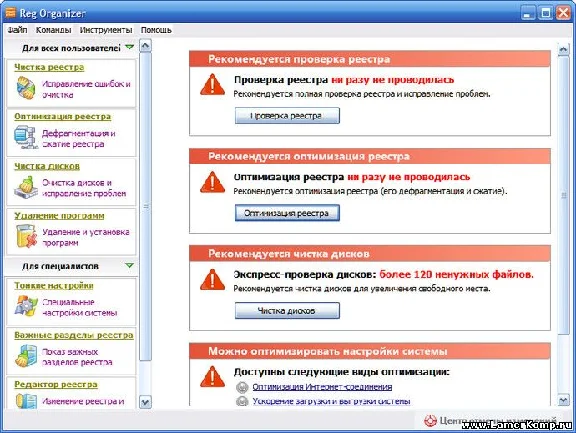The height and width of the screenshot is (433, 576).
Task: Click the bullet icon beside Ускорение загрузки
Action: click(242, 401)
